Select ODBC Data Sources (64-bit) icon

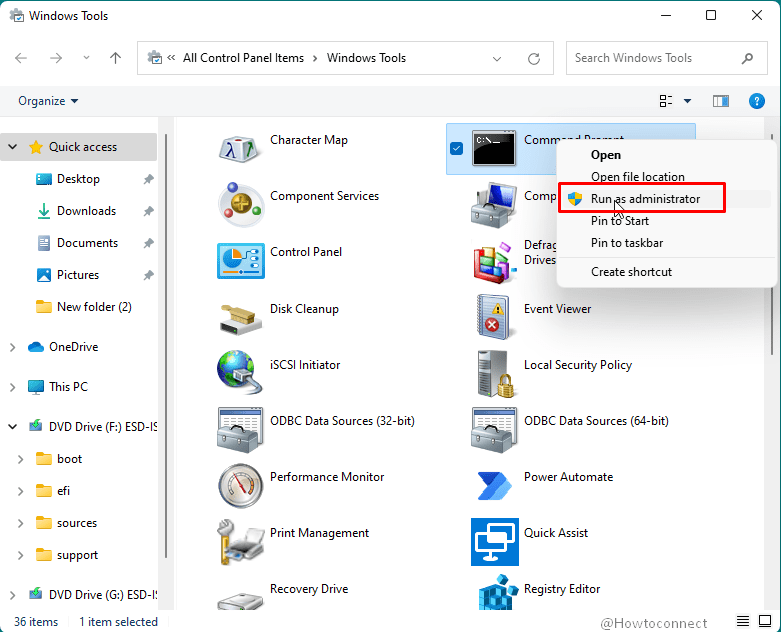coord(494,429)
